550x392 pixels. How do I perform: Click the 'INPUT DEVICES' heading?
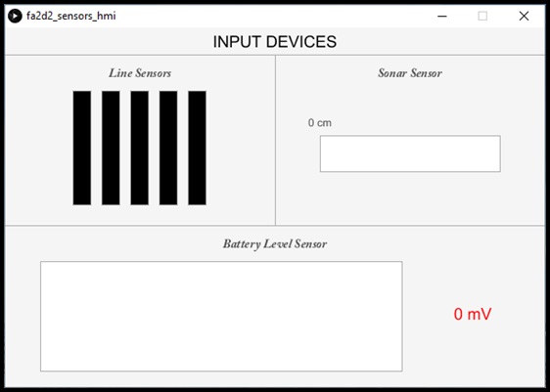pyautogui.click(x=275, y=42)
